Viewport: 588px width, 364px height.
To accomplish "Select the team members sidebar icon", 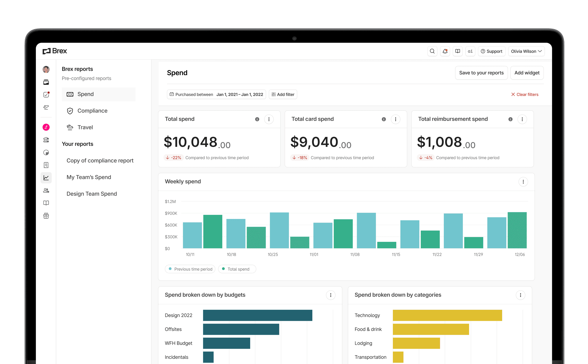I will (x=46, y=190).
